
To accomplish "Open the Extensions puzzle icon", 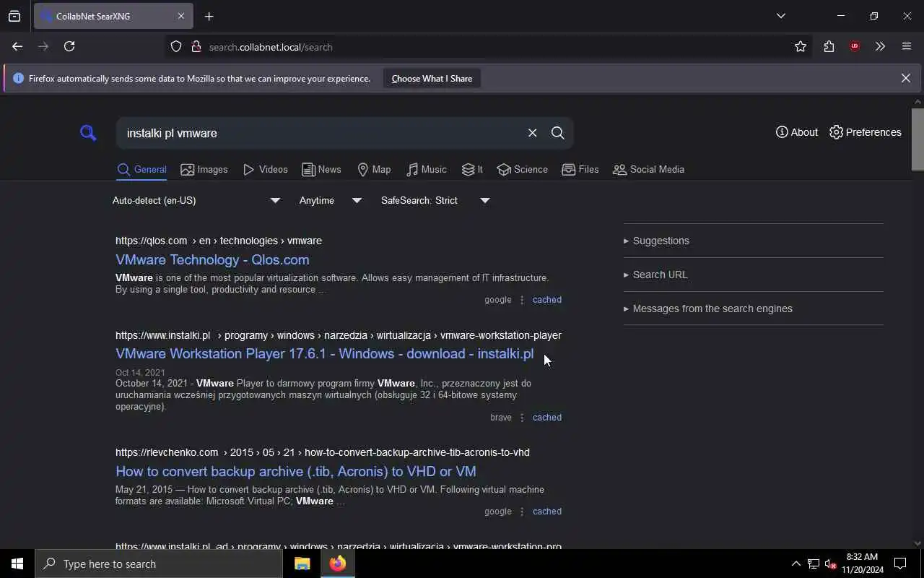I will tap(829, 47).
